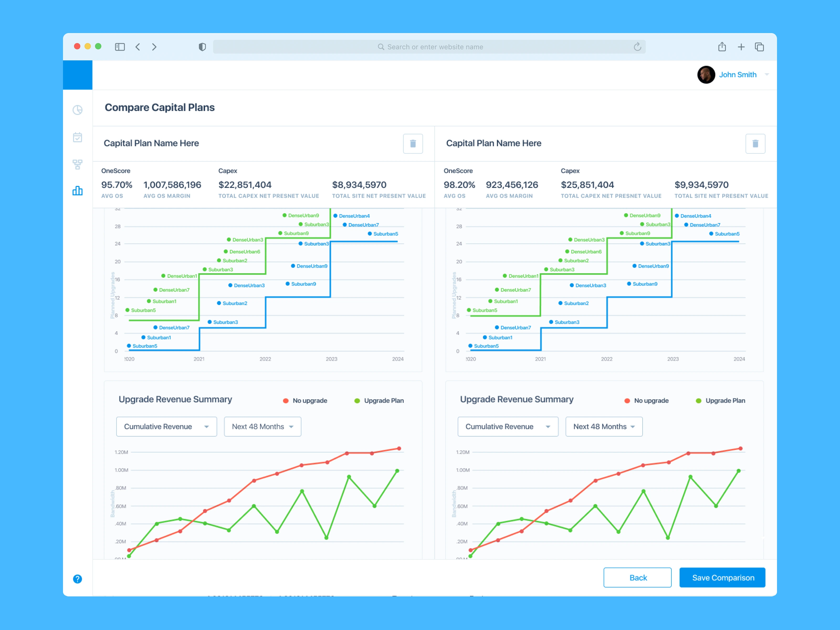Expand left Next 48 Months dropdown
This screenshot has width=840, height=630.
point(262,427)
